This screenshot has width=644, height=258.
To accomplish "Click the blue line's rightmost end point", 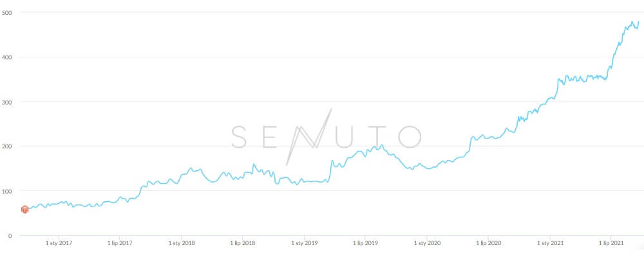I will pyautogui.click(x=639, y=21).
